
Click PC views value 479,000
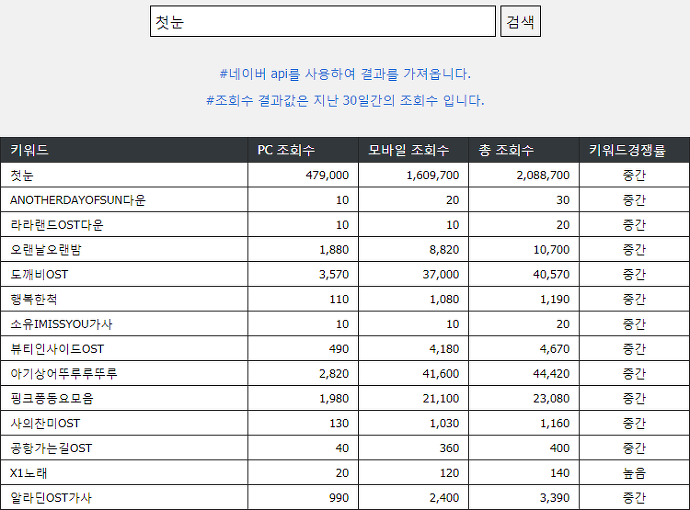[327, 175]
